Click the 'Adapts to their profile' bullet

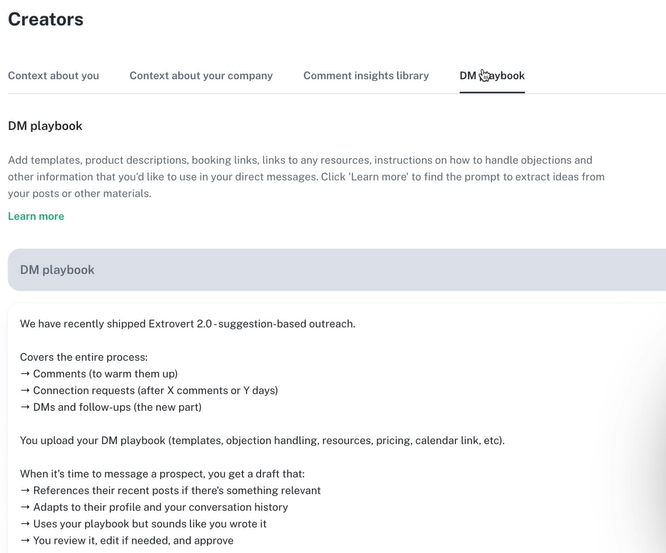[154, 507]
